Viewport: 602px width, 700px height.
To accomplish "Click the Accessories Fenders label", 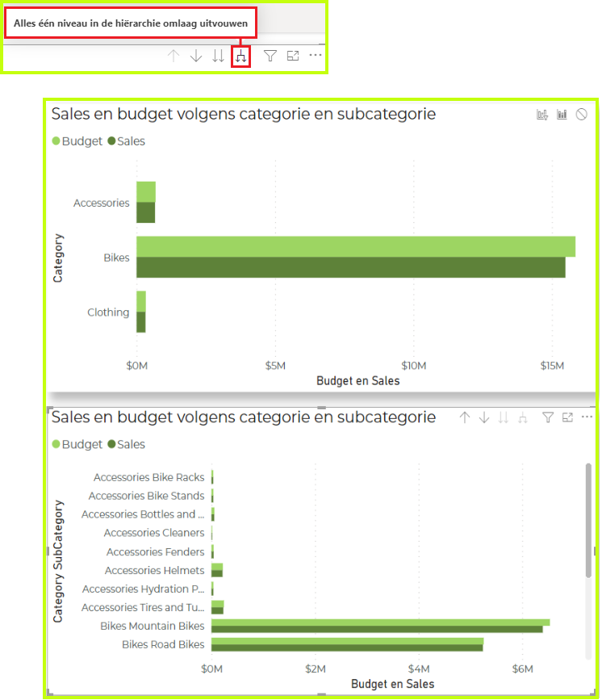I will pyautogui.click(x=155, y=552).
